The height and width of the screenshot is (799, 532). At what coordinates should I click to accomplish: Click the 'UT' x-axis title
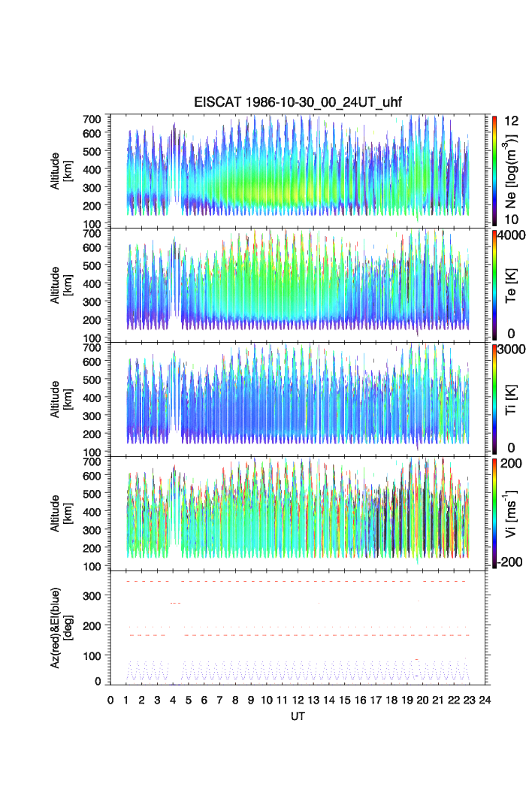[x=298, y=717]
